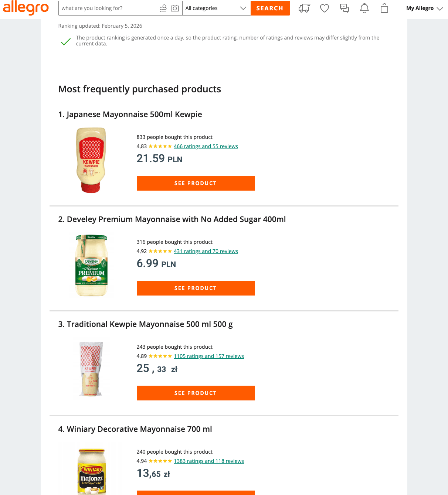
Task: Click My Allegro menu item
Action: (420, 8)
